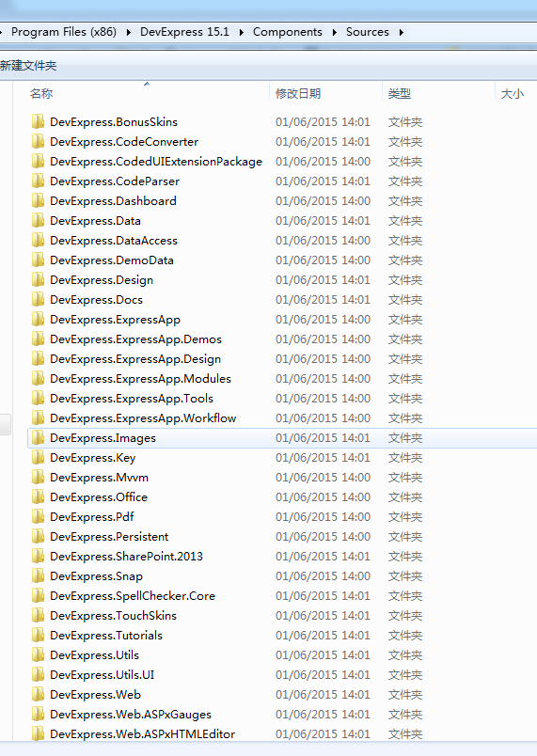
Task: Click the DevExpress.CodeConverter folder icon
Action: tap(38, 141)
